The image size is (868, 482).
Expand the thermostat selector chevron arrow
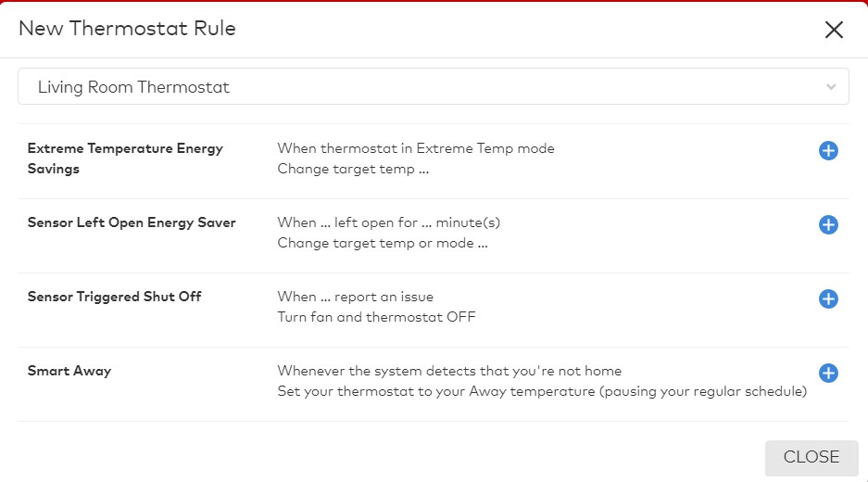[x=831, y=87]
